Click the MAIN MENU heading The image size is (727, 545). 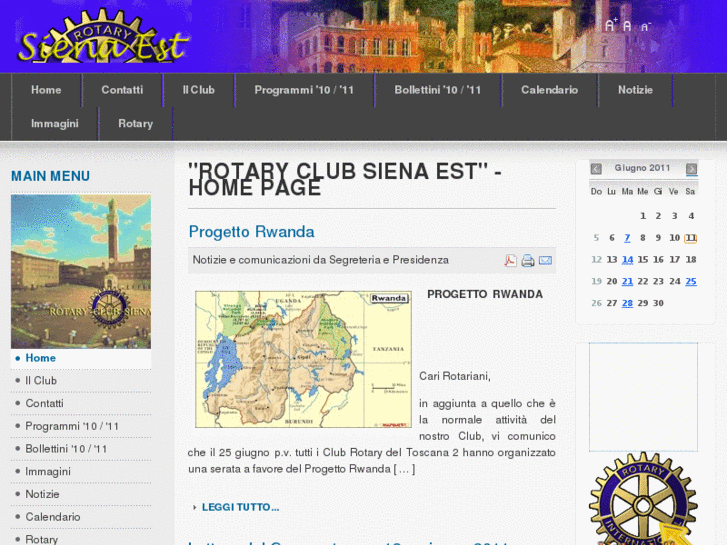point(51,176)
